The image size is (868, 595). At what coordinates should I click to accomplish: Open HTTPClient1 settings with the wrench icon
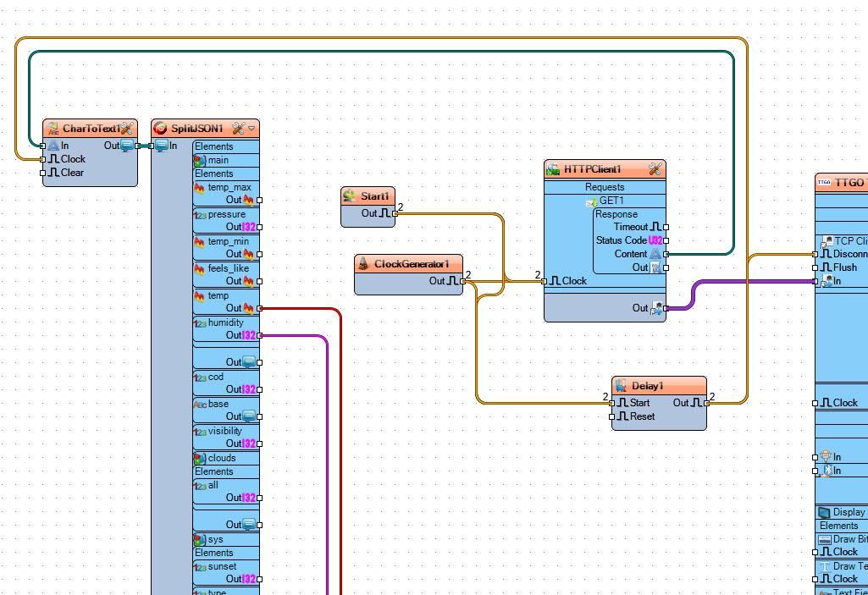point(655,169)
